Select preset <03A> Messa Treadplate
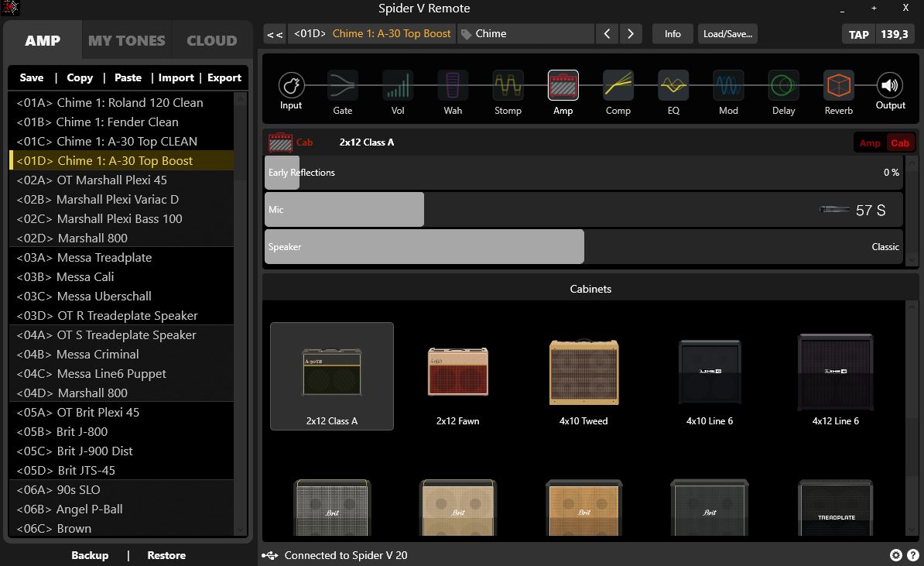The width and height of the screenshot is (924, 566). (x=121, y=258)
